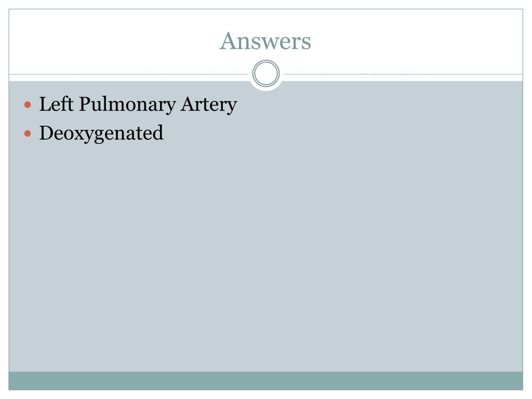This screenshot has width=532, height=399.
Task: Select the orange bullet beside Left Pulmonary Artery
Action: click(28, 104)
